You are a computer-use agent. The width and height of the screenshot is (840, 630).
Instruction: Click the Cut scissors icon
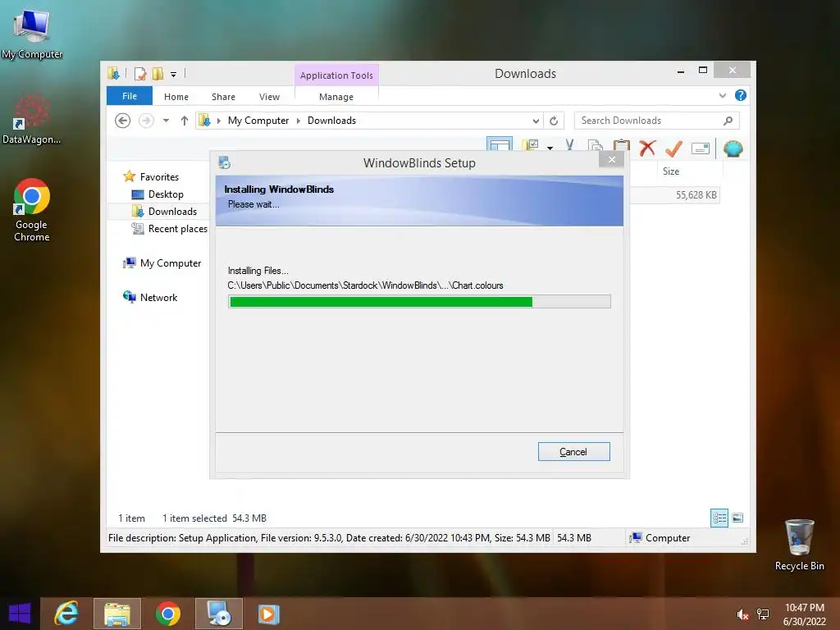click(x=569, y=145)
